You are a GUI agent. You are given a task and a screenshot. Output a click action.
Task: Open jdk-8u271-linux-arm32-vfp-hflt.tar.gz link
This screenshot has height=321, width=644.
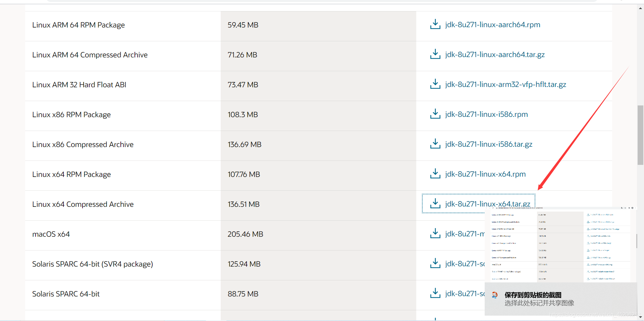pos(505,84)
